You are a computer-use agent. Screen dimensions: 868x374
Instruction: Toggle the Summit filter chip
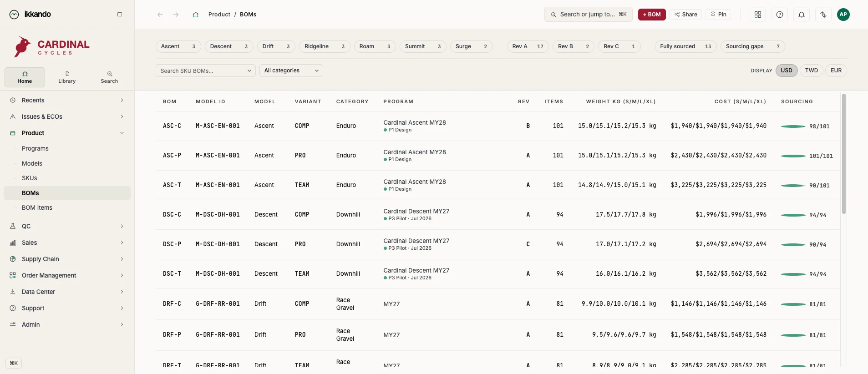tap(423, 46)
